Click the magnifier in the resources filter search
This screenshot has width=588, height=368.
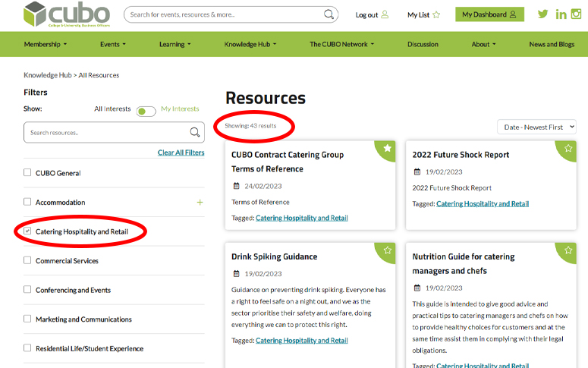(195, 133)
